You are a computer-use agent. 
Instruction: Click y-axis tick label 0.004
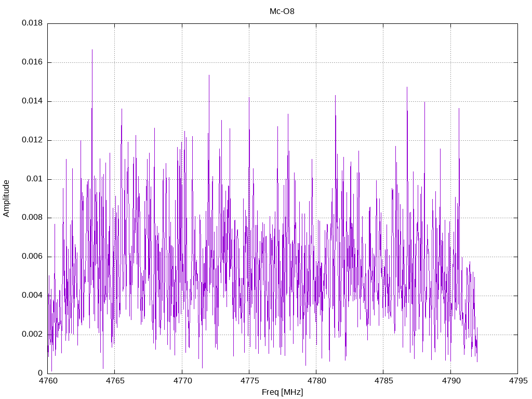click(32, 295)
